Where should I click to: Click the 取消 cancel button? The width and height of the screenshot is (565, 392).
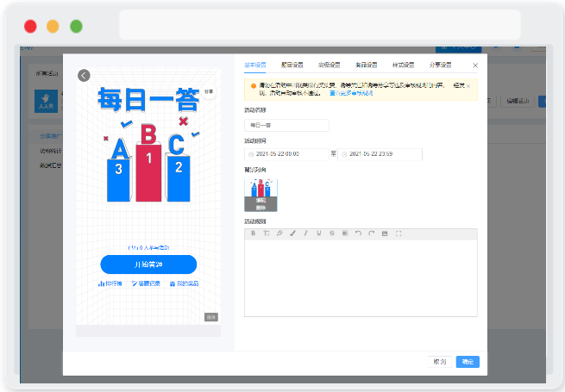440,362
